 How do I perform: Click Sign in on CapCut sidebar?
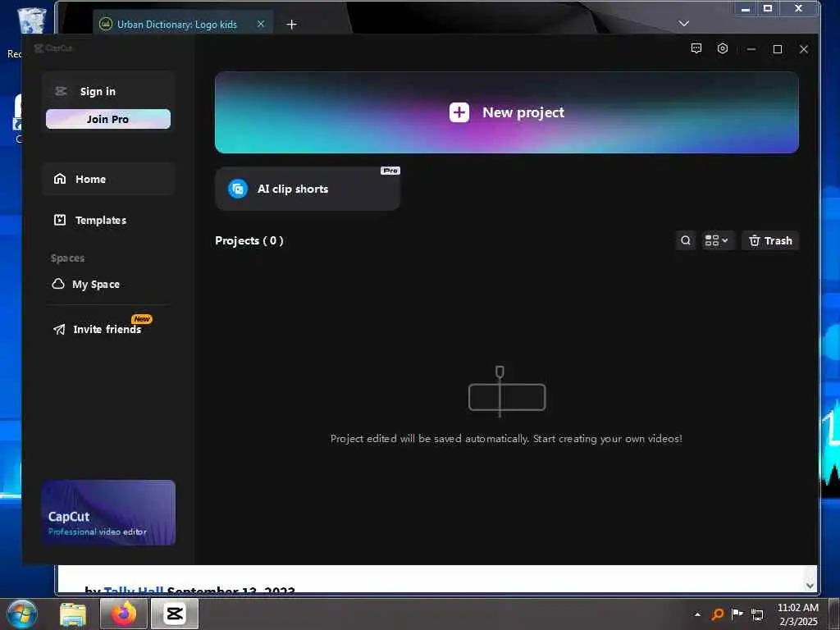tap(98, 91)
